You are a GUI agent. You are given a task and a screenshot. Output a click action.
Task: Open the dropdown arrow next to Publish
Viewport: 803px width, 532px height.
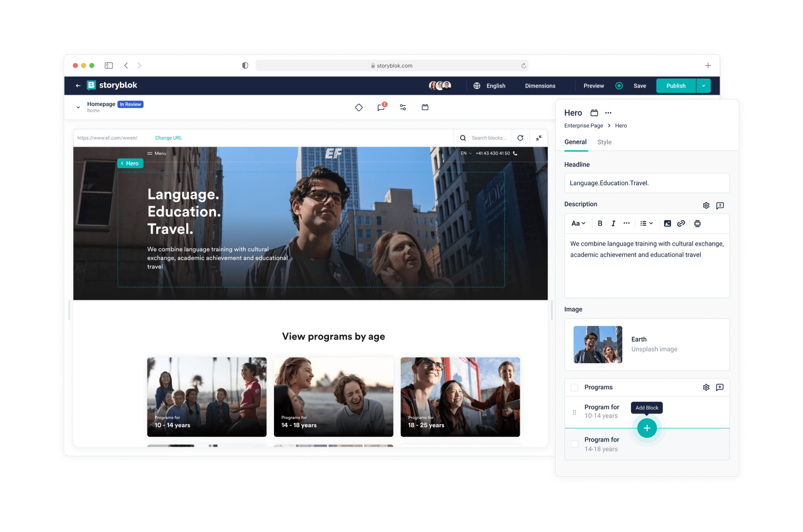click(704, 86)
